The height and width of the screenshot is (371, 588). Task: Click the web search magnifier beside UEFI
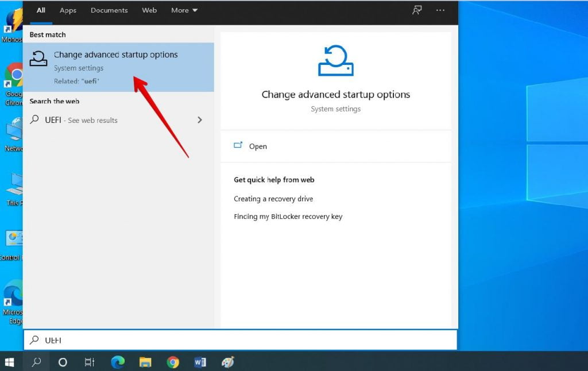(34, 119)
